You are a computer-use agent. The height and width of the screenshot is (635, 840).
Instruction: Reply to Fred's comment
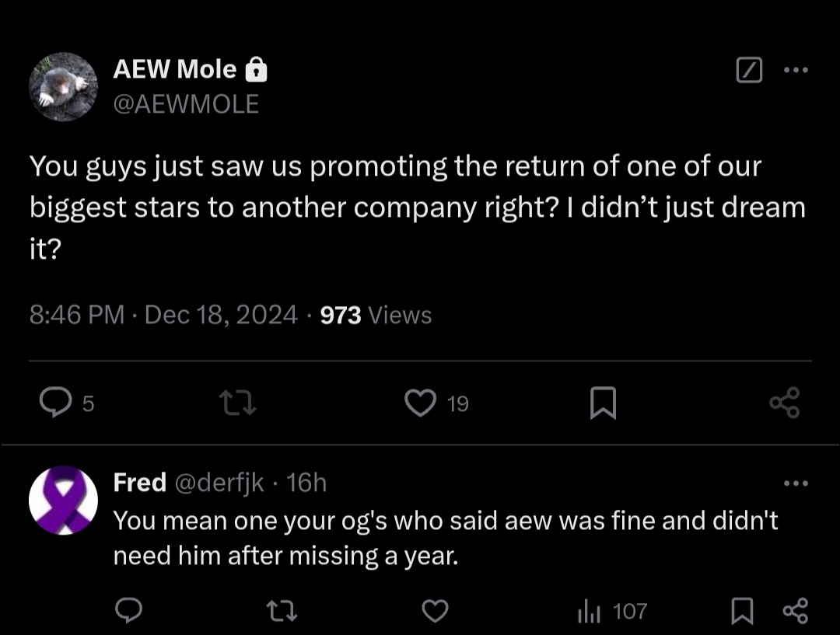pos(128,612)
